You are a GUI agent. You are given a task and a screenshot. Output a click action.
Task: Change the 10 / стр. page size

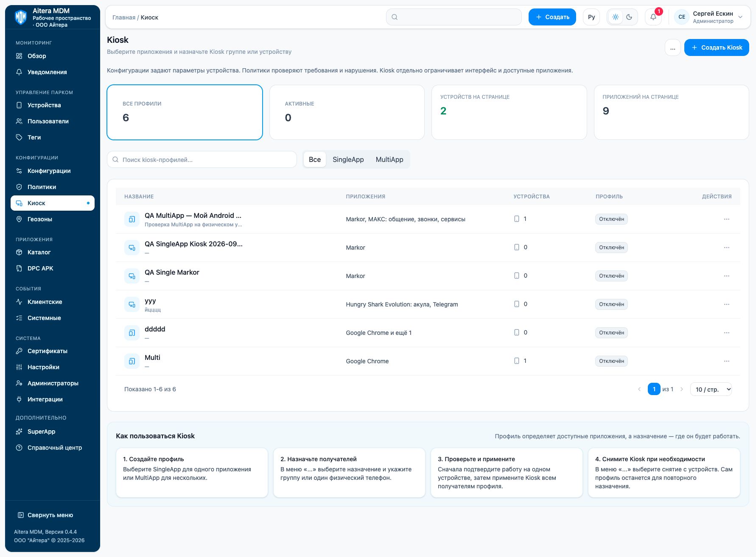pyautogui.click(x=711, y=389)
